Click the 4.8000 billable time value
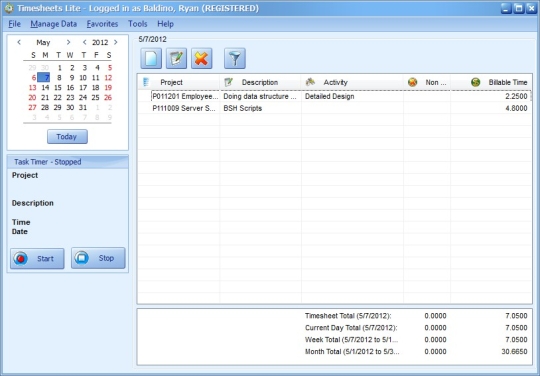540x376 pixels. click(x=516, y=108)
